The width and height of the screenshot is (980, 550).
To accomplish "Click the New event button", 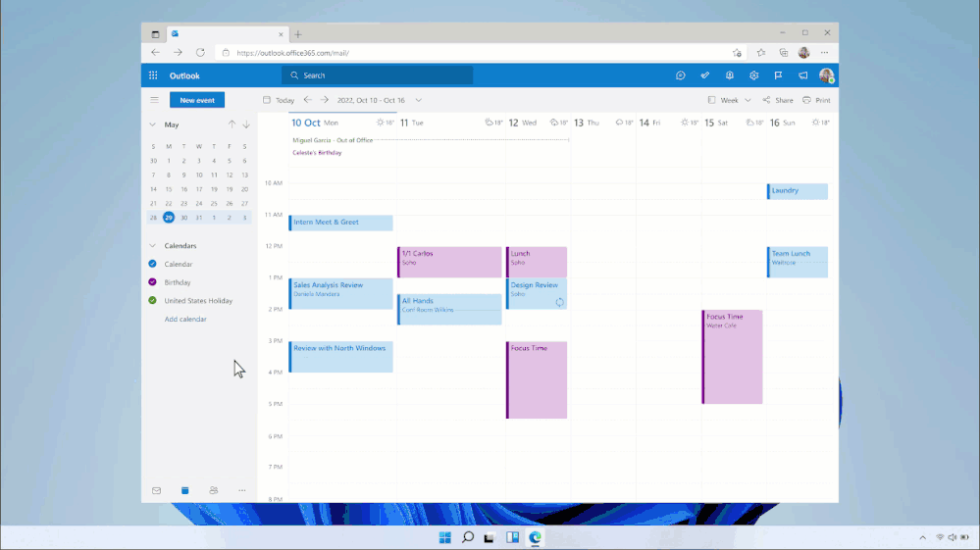I will coord(196,100).
